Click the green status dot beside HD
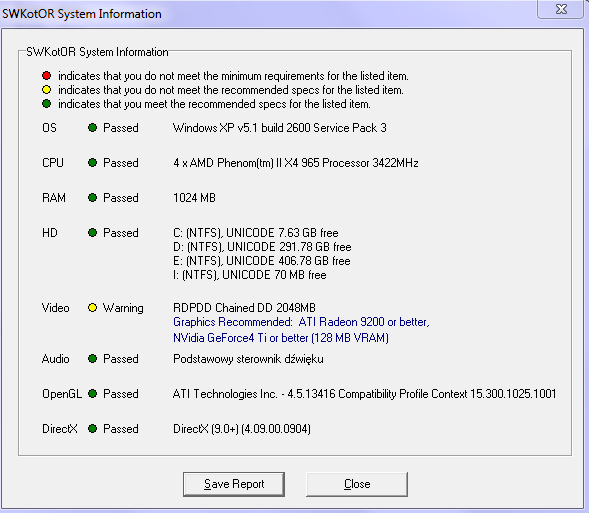589x513 pixels. coord(92,232)
